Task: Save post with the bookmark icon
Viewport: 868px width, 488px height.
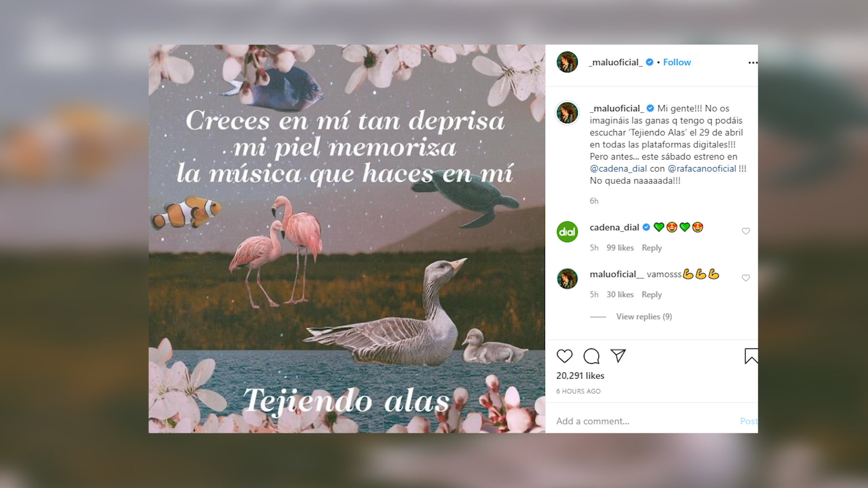Action: (751, 356)
